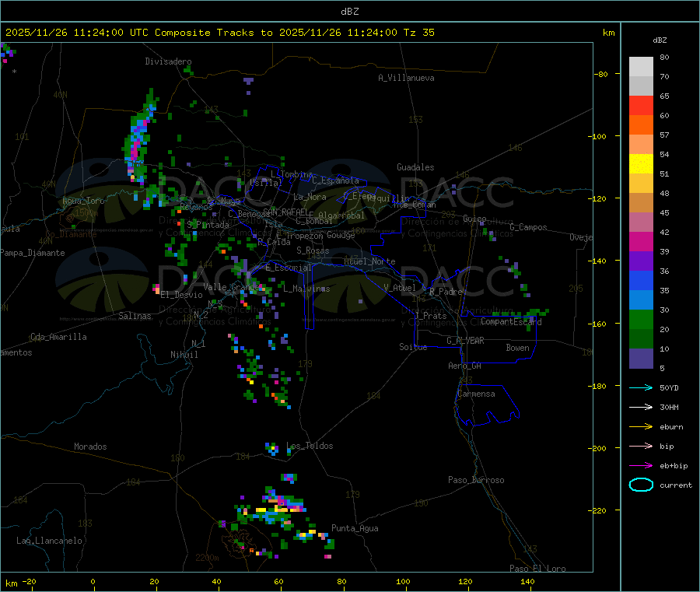This screenshot has height=592, width=700.
Task: Click the 'A_Villanueva' map label
Action: pos(406,78)
